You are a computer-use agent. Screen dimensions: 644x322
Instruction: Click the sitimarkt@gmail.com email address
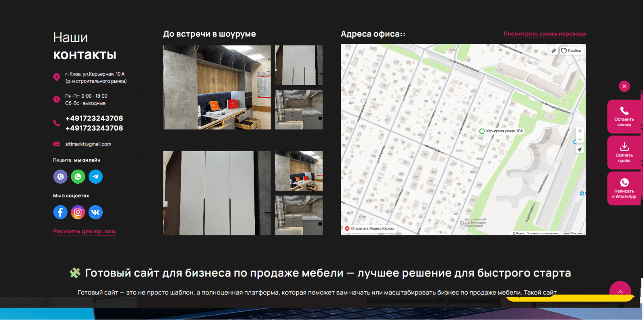tap(88, 144)
